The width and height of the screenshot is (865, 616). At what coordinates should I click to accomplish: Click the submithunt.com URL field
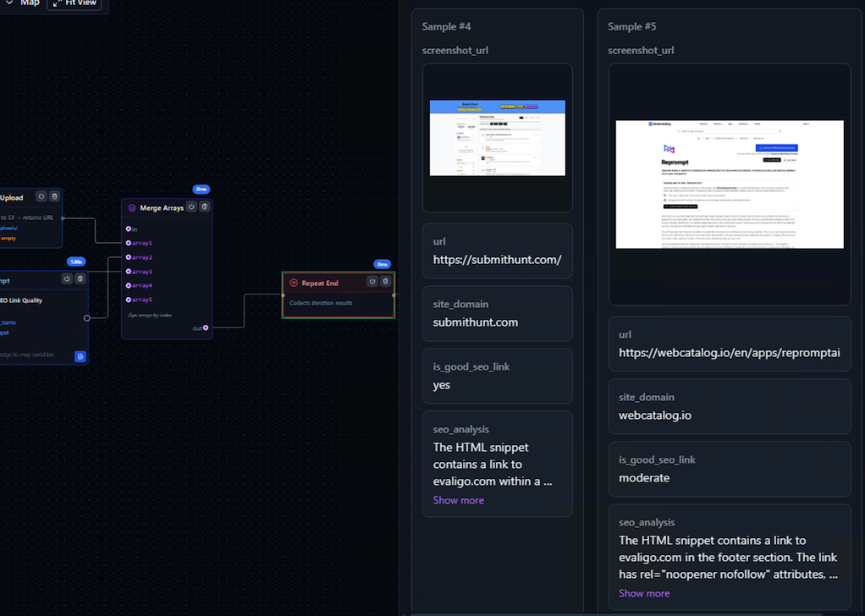497,260
